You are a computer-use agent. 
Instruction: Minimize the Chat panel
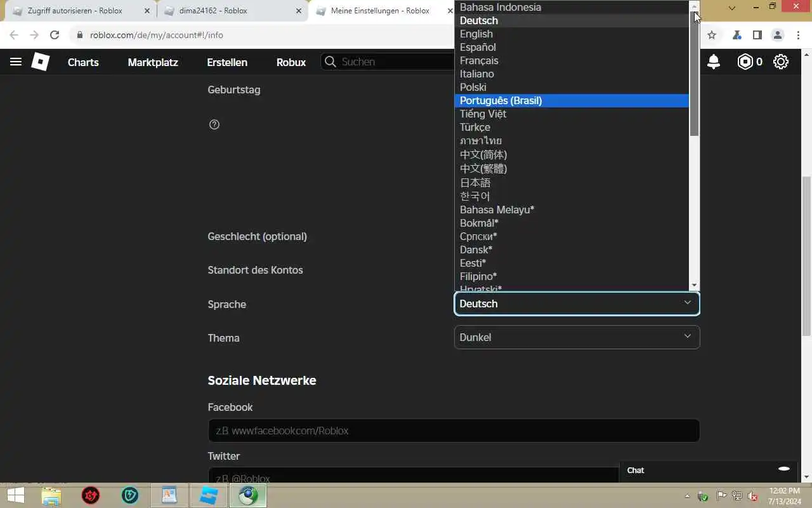click(x=784, y=469)
